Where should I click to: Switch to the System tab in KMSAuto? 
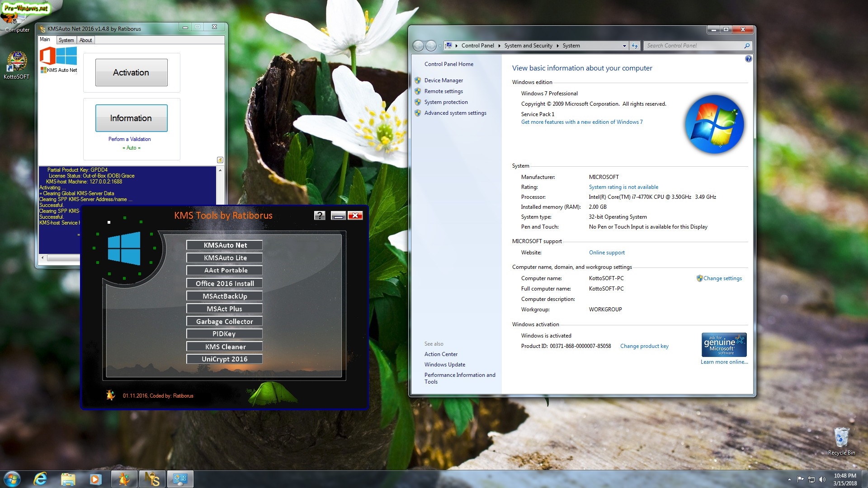pyautogui.click(x=66, y=40)
